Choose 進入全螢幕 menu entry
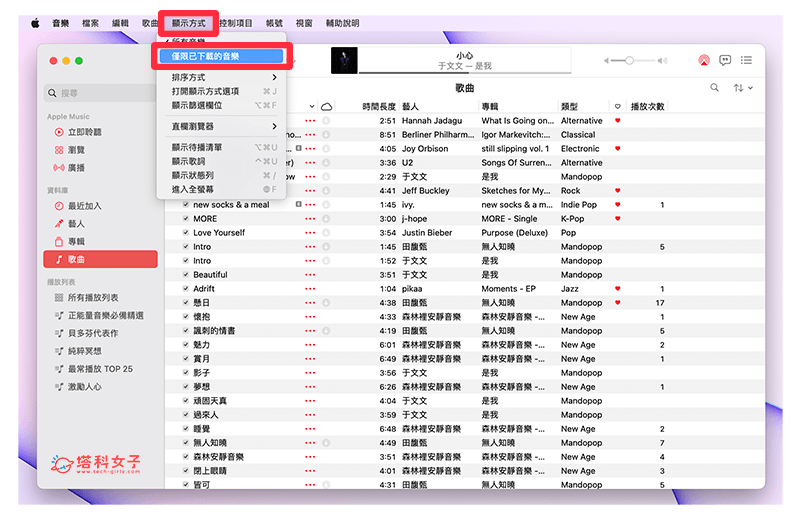 click(221, 189)
